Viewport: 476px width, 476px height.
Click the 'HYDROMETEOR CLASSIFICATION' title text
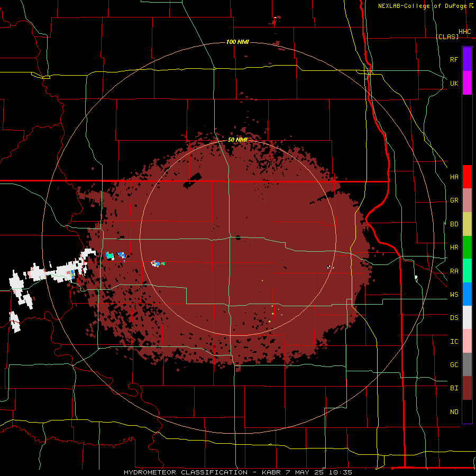pyautogui.click(x=186, y=472)
